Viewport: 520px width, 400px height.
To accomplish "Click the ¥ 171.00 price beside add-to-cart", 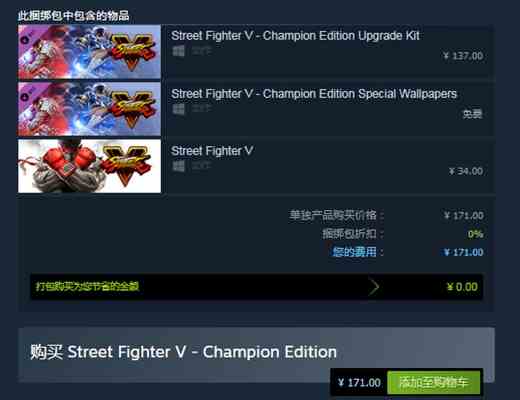I will (x=359, y=382).
